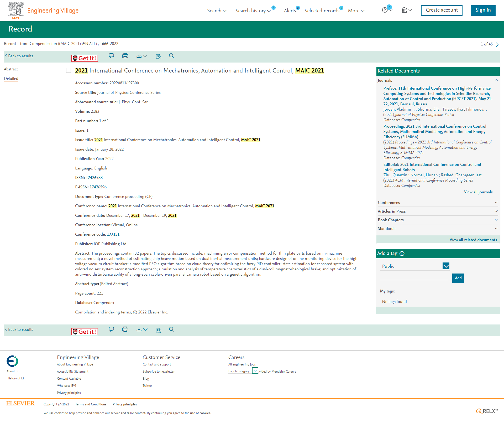Click the help question mark icon
The height and width of the screenshot is (428, 504).
click(x=385, y=10)
